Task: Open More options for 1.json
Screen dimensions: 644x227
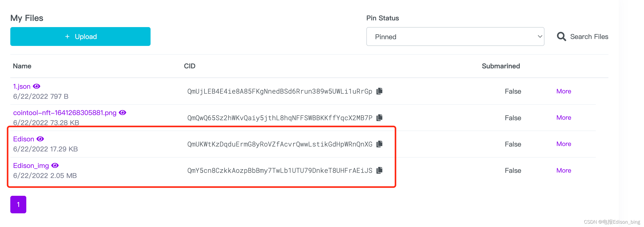Action: 564,91
